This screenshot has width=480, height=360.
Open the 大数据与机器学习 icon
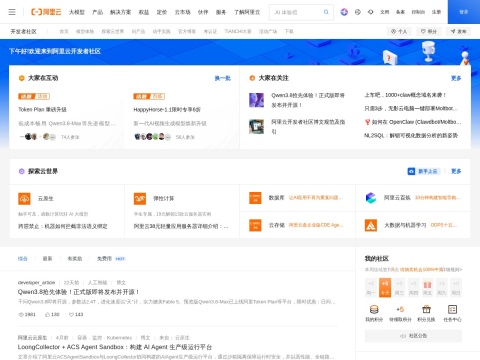[x=371, y=225]
